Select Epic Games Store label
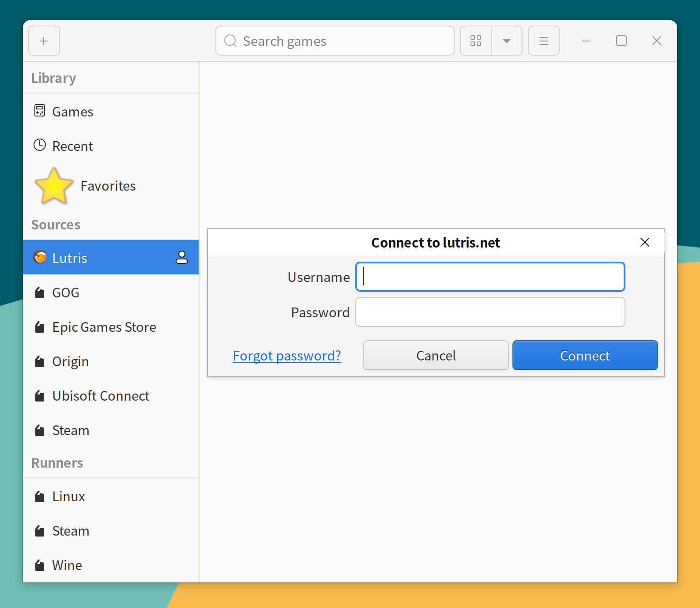Screen dimensions: 700x608 pyautogui.click(x=104, y=327)
